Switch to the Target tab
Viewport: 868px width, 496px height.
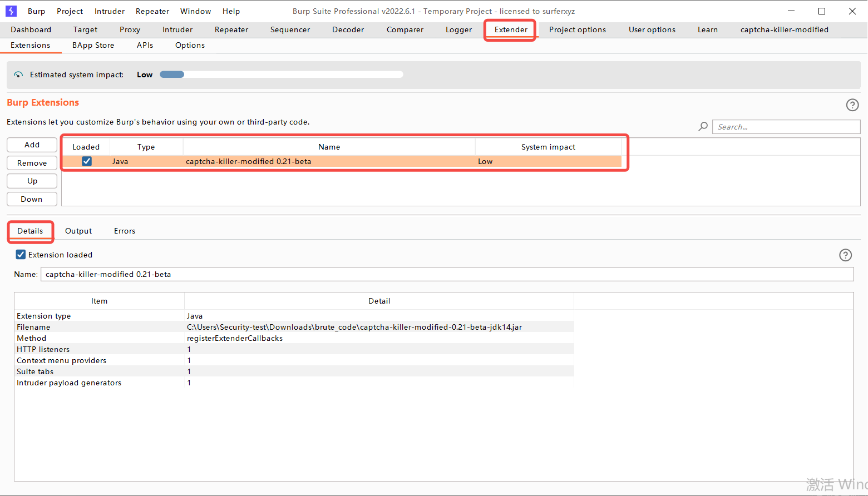tap(85, 29)
